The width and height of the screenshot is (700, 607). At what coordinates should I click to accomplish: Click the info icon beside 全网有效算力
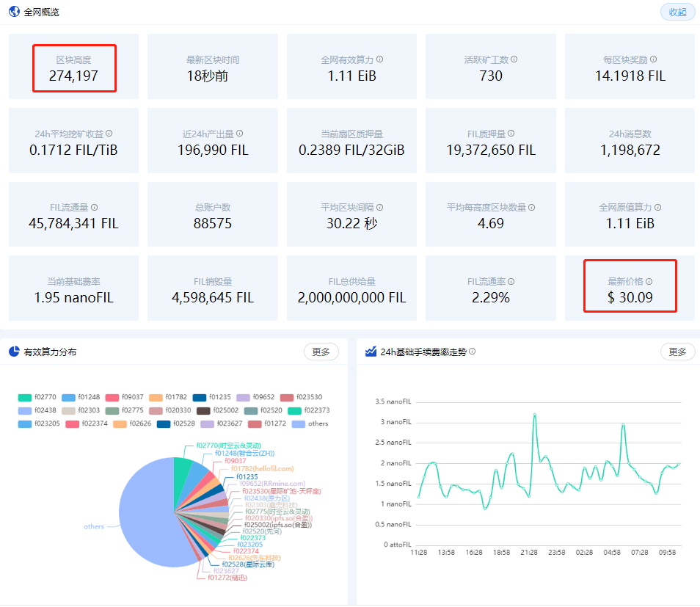pos(380,59)
